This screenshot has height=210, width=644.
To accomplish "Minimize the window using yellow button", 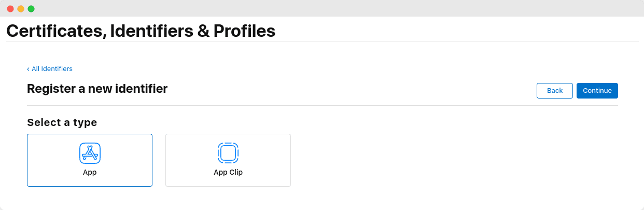I will pos(21,9).
